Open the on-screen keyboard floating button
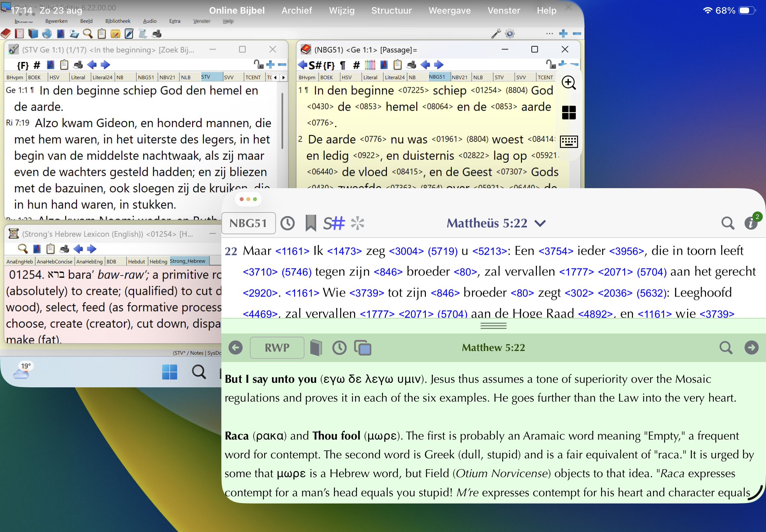 click(x=569, y=141)
